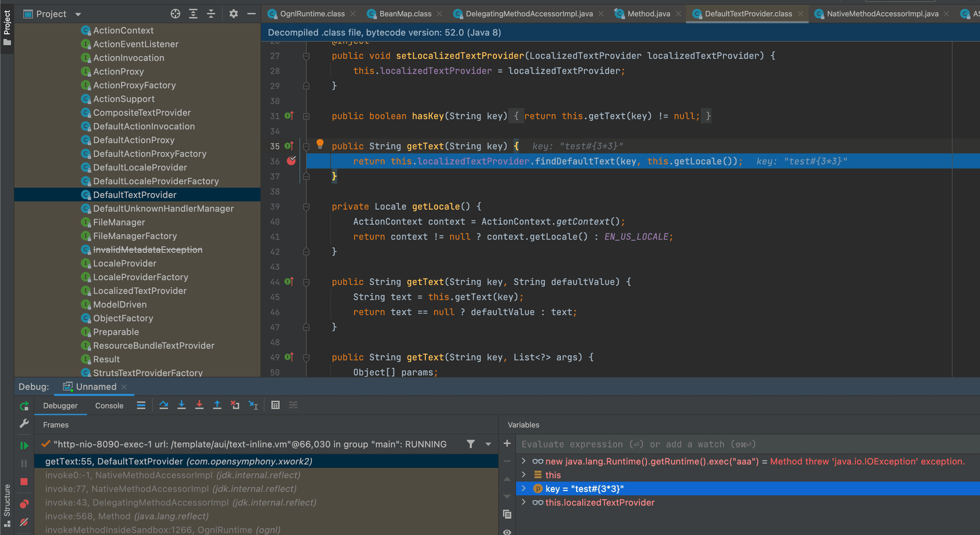Open the Project view dropdown

[x=78, y=14]
